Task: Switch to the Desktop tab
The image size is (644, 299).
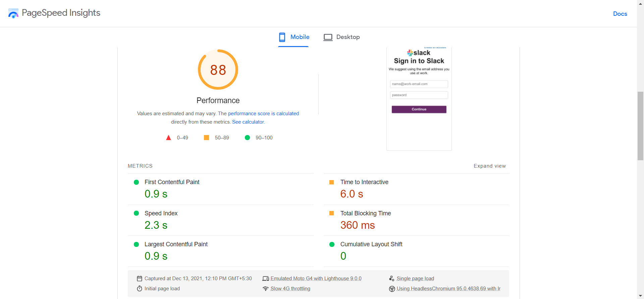Action: (x=341, y=37)
